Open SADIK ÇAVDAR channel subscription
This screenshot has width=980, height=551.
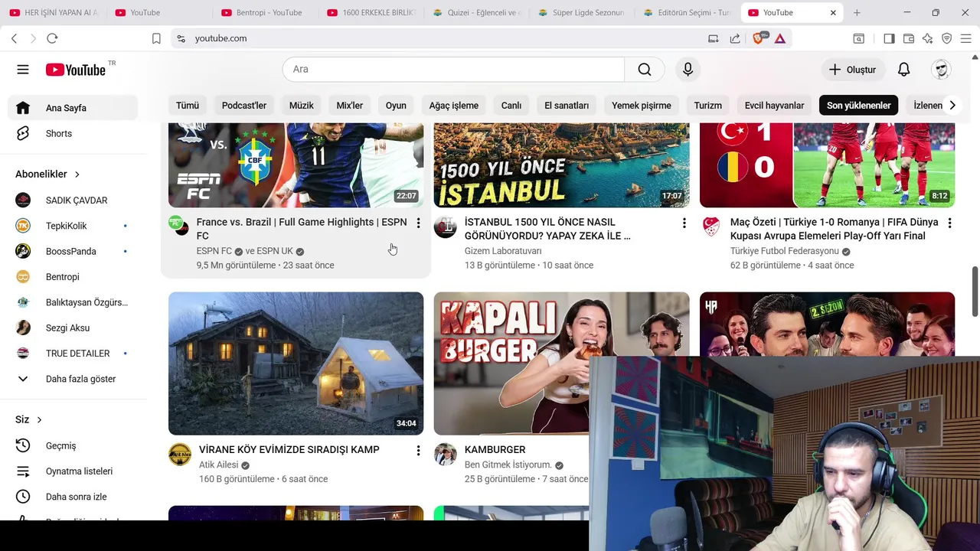73,201
